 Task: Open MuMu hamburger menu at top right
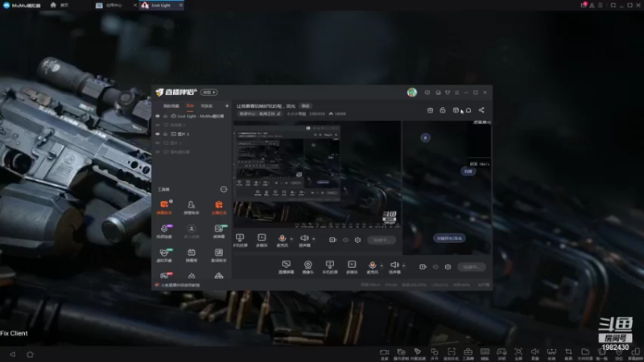(601, 6)
